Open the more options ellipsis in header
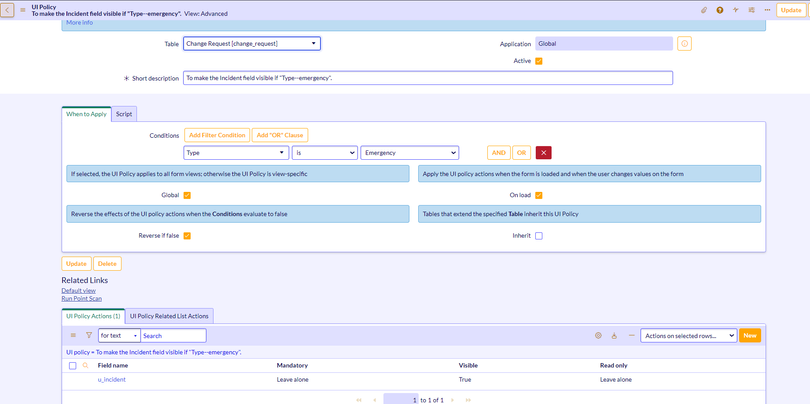810x404 pixels. [767, 10]
